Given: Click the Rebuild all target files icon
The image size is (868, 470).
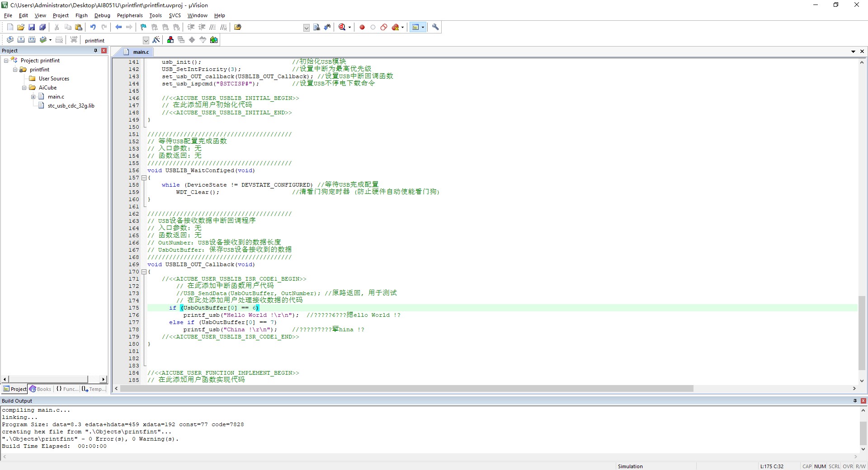Looking at the screenshot, I should pos(32,40).
